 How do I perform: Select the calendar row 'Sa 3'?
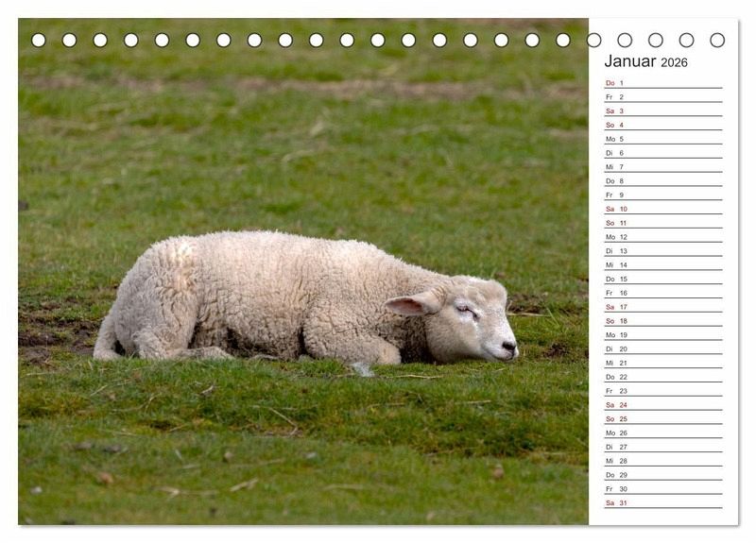pos(663,110)
